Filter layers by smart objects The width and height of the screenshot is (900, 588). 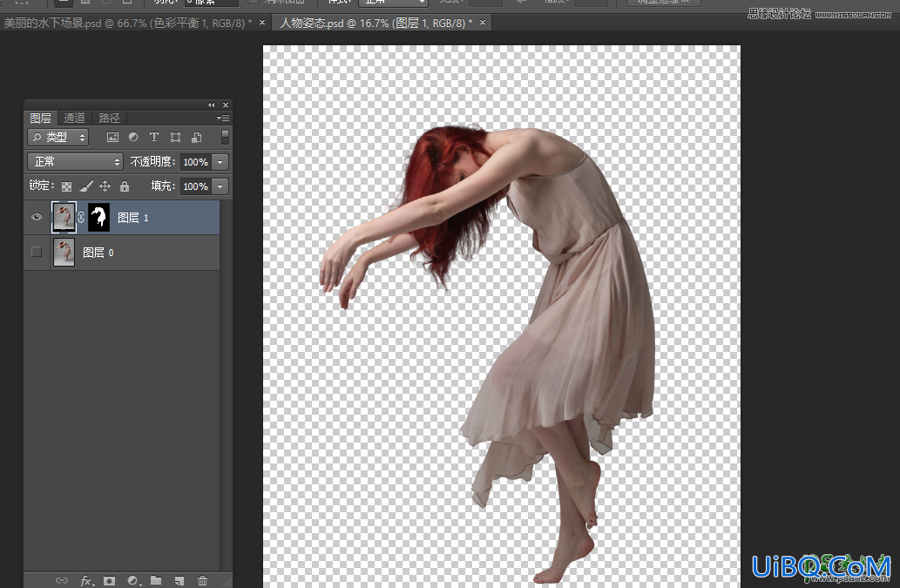coord(196,137)
